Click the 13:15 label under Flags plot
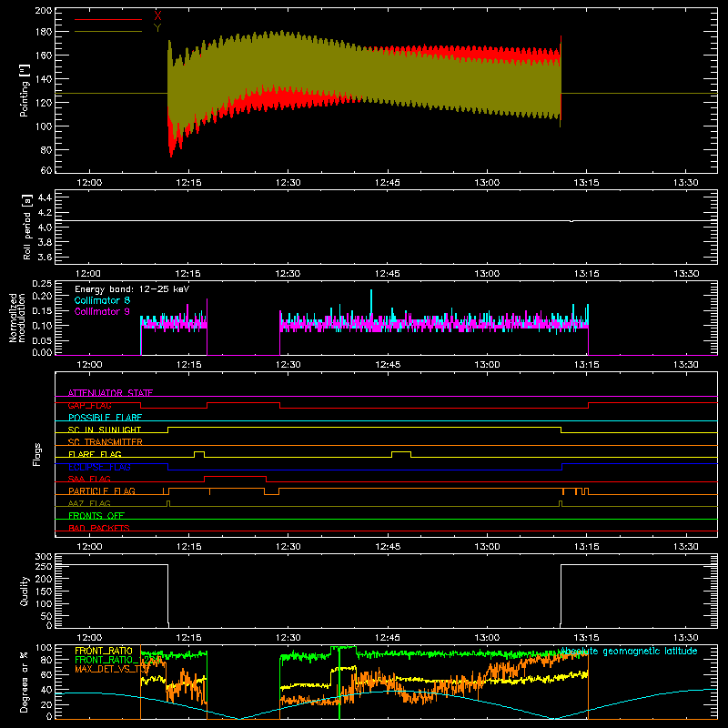The width and height of the screenshot is (728, 728). pos(586,547)
